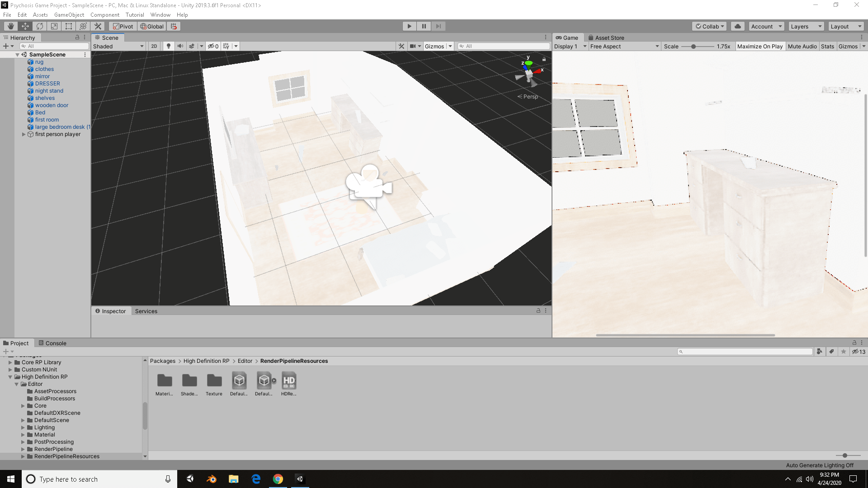
Task: Open the Layers dropdown
Action: pyautogui.click(x=806, y=26)
